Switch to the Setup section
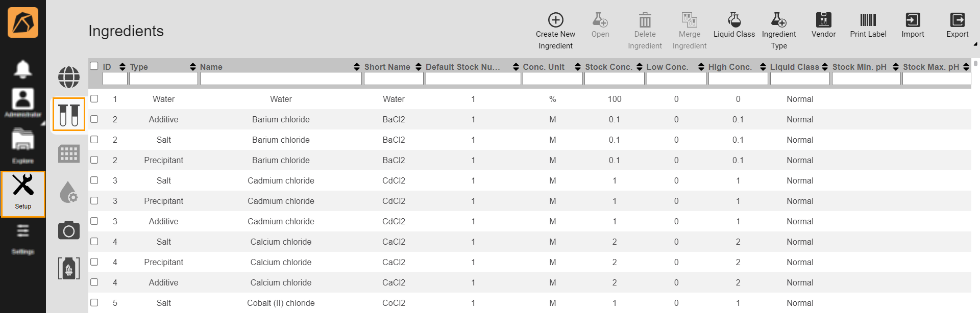The height and width of the screenshot is (313, 980). (23, 194)
